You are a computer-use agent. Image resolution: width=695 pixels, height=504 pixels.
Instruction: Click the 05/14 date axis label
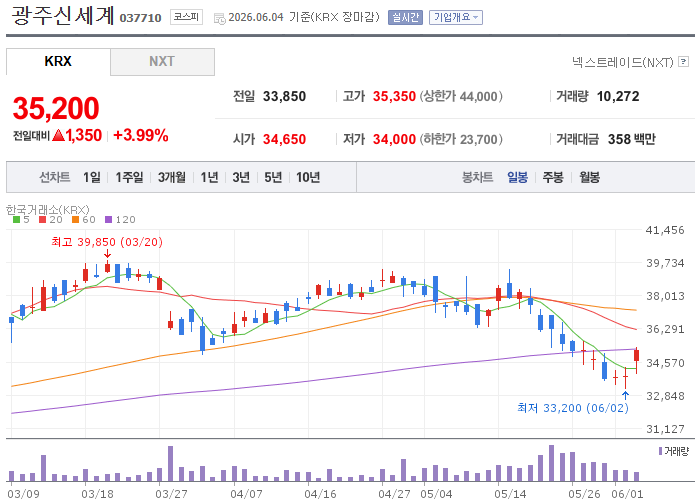tap(510, 494)
